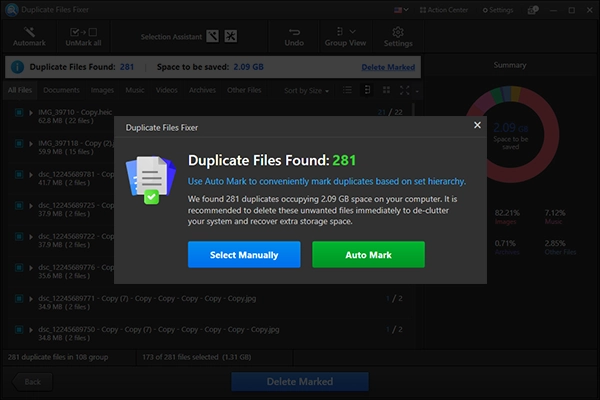Click the Automark wand tool
Screen dimensions: 600x400
click(x=29, y=37)
